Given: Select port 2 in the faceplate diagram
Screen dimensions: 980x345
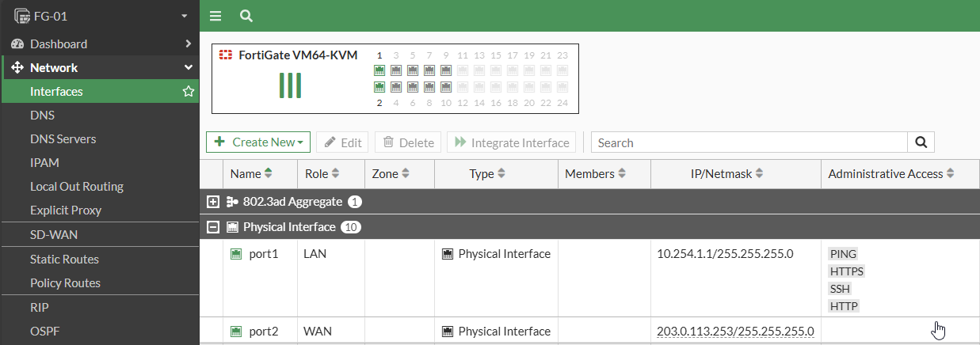Looking at the screenshot, I should coord(379,86).
